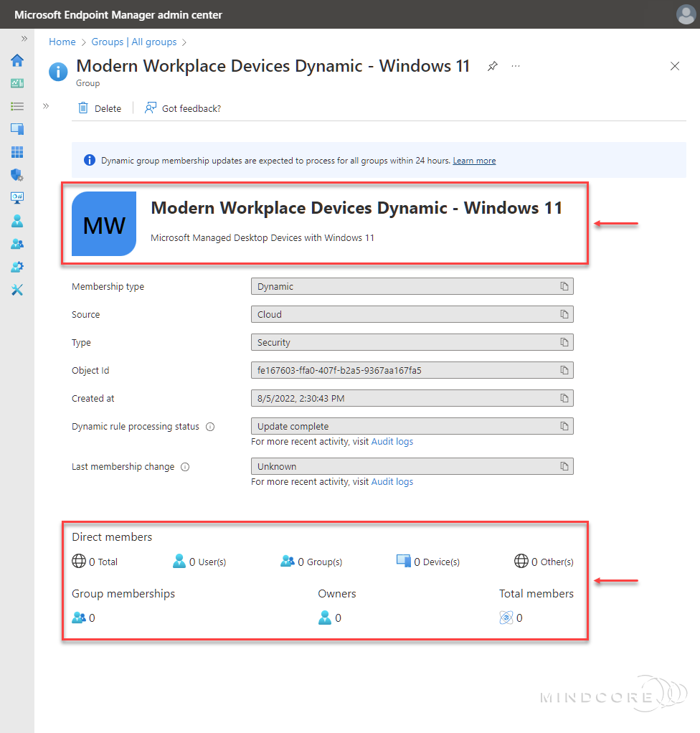Open Apps grid icon in sidebar

[x=17, y=152]
